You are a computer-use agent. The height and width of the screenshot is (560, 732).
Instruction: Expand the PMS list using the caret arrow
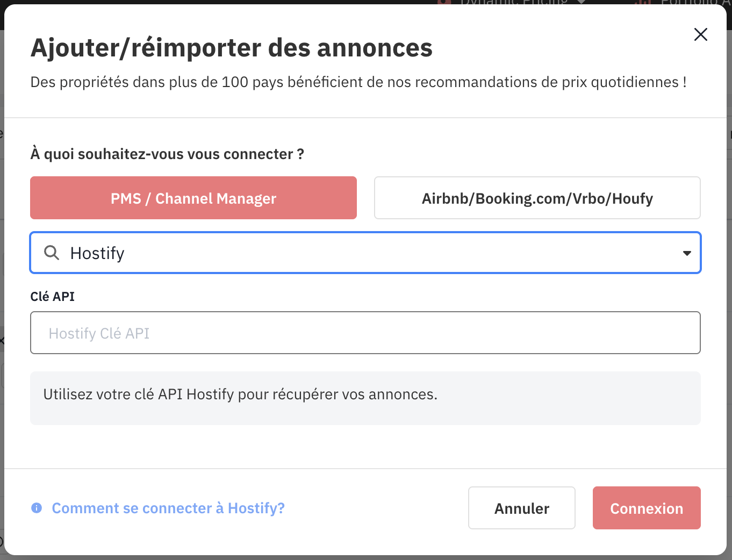(687, 253)
